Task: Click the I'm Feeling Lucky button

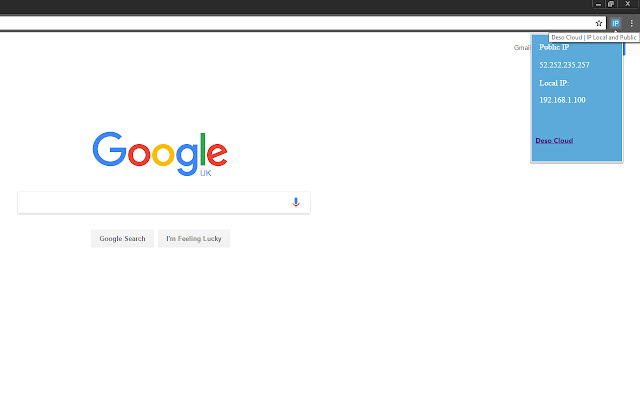Action: point(194,238)
